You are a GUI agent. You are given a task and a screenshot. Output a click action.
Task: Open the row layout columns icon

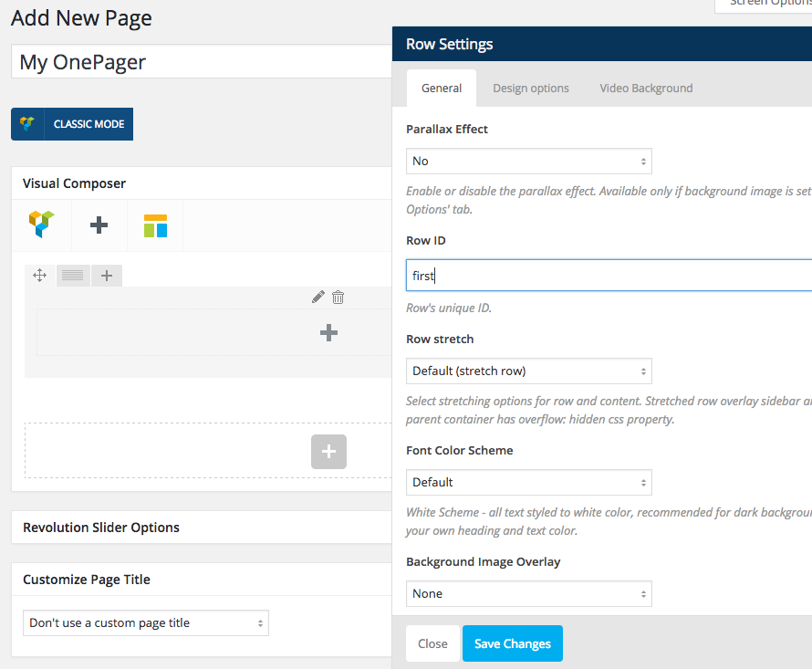(73, 275)
